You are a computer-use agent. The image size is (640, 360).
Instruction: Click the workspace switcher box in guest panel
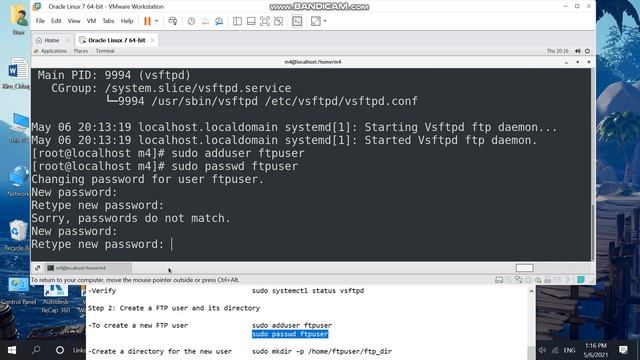click(524, 268)
